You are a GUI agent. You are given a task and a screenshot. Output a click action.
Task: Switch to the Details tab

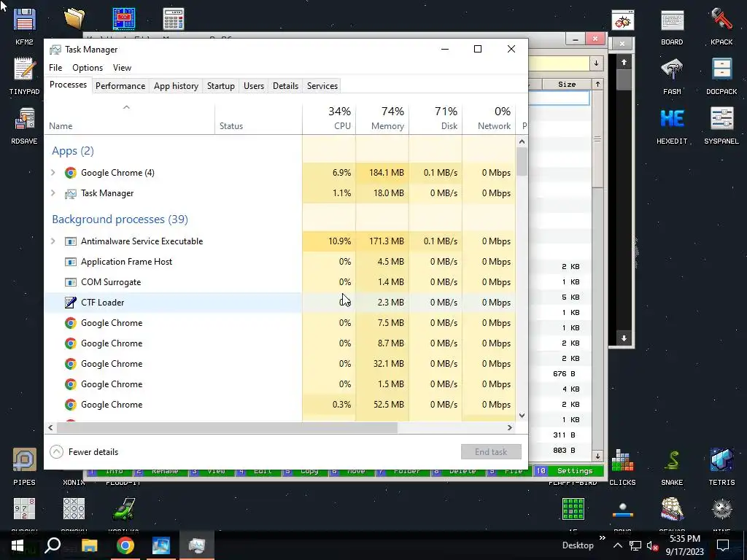pos(285,86)
